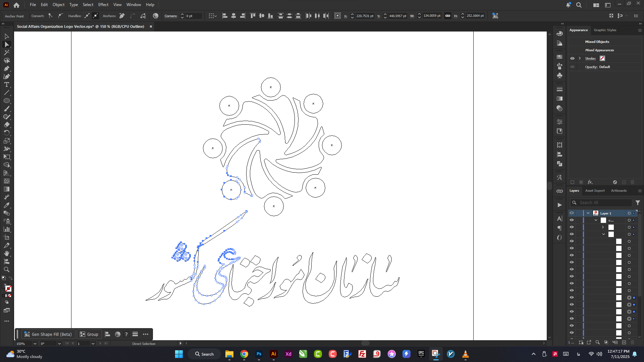Switch to Asset Export tab
This screenshot has height=362, width=644.
(595, 191)
